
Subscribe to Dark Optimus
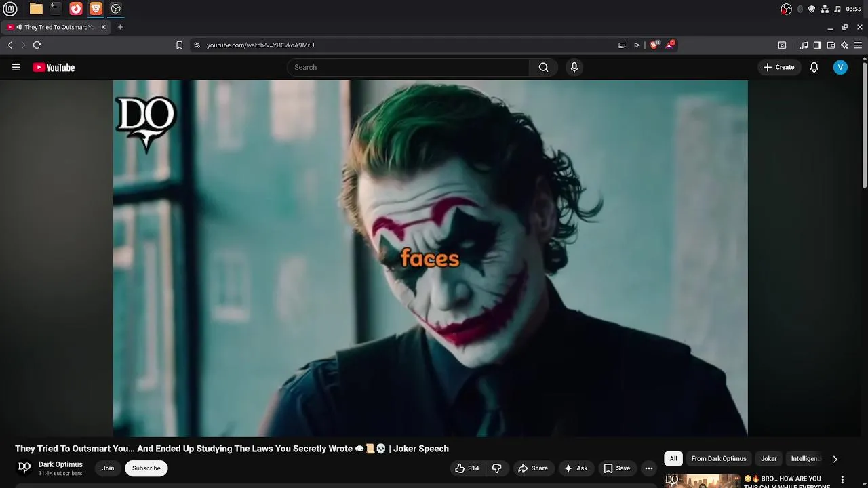point(146,468)
